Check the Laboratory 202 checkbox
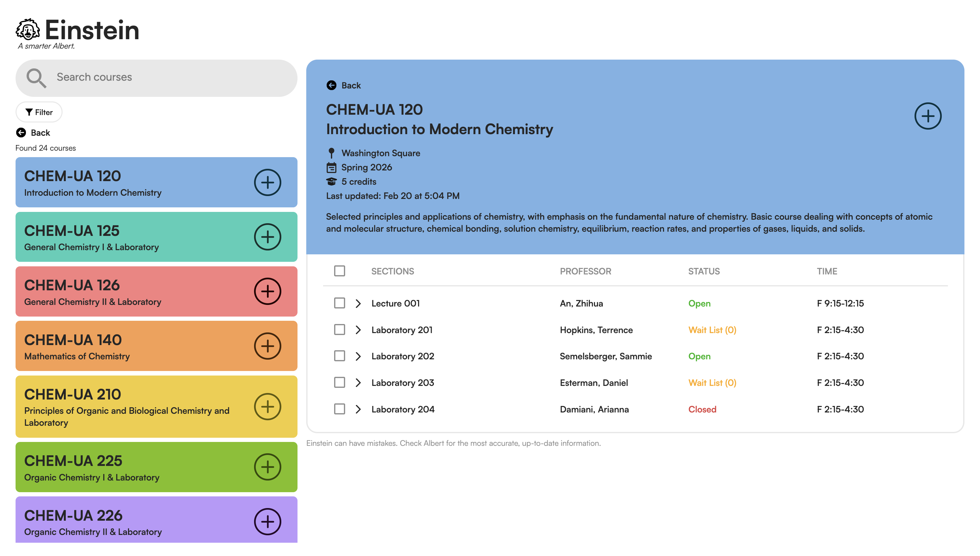980x556 pixels. point(340,356)
